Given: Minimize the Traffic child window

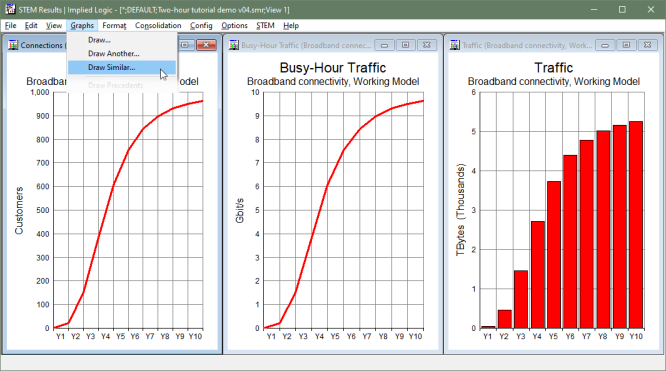Looking at the screenshot, I should tap(605, 45).
